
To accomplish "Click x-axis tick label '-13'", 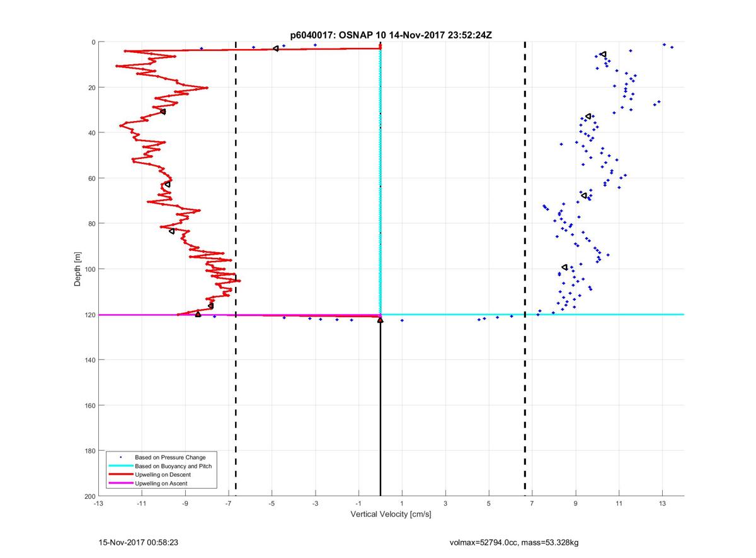I will (98, 504).
